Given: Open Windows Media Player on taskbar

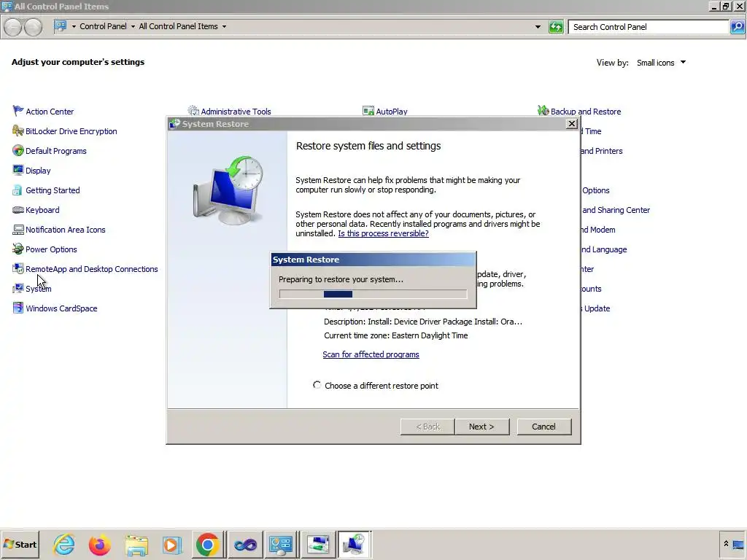Looking at the screenshot, I should point(172,544).
